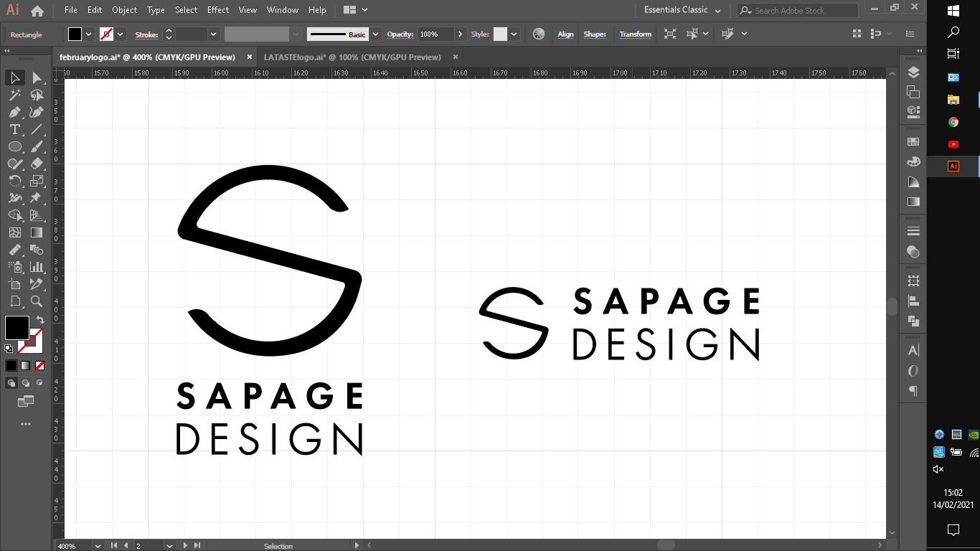
Task: Select the Pen tool
Action: [15, 112]
